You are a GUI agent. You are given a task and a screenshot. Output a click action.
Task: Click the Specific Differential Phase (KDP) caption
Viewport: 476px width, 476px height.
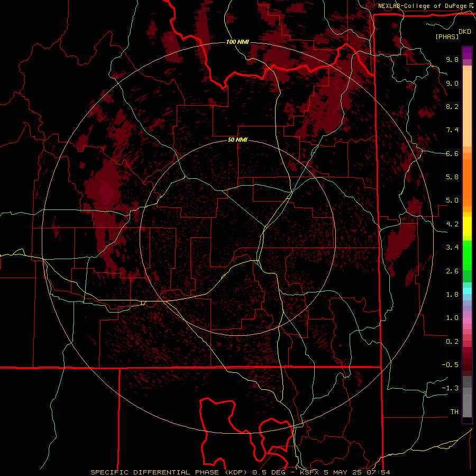pyautogui.click(x=168, y=472)
